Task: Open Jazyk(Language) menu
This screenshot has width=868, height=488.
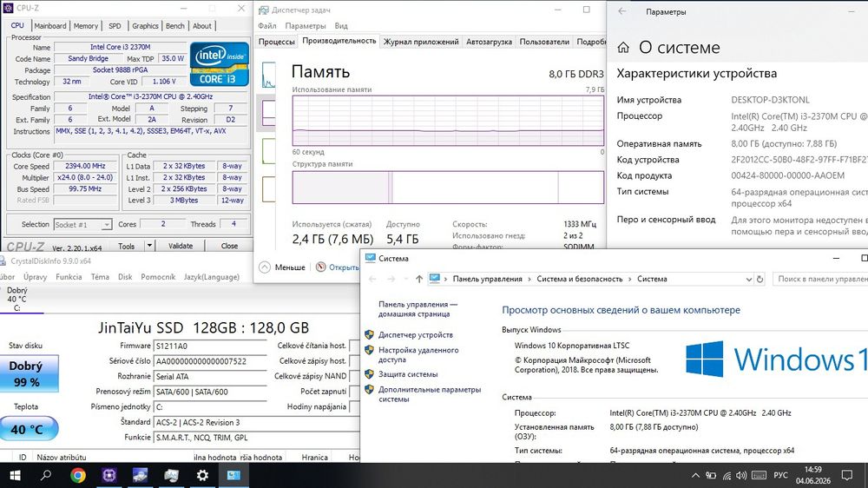Action: click(212, 276)
